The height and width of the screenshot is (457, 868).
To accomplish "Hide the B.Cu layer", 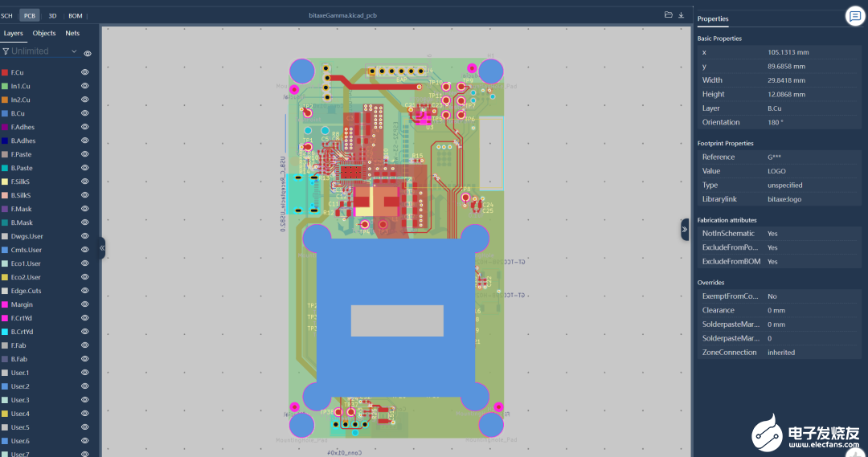I will click(x=84, y=113).
